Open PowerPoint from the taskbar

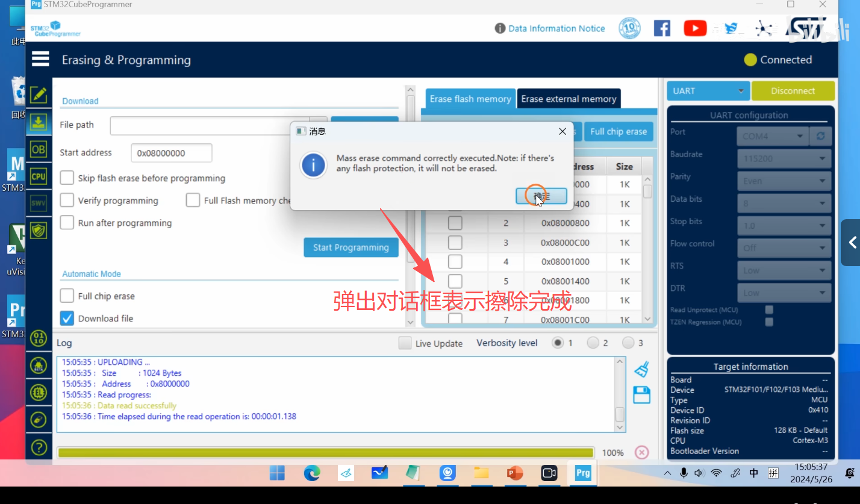515,473
